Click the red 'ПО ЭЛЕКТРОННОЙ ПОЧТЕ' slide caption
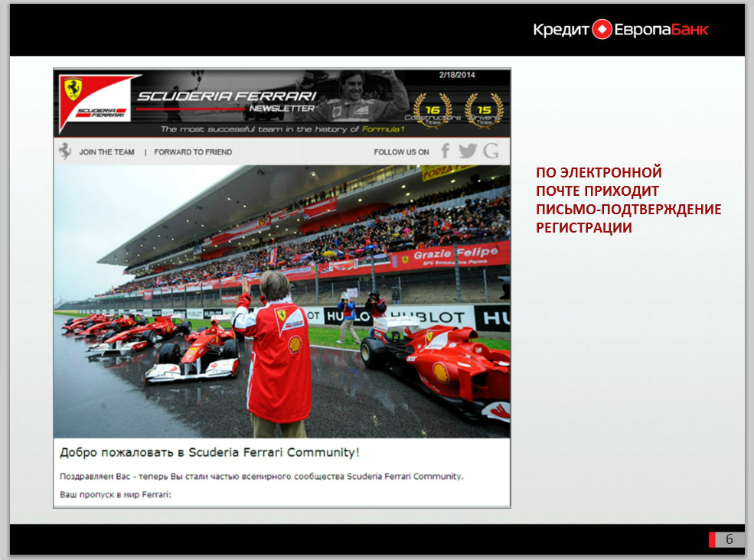754x560 pixels. click(628, 200)
